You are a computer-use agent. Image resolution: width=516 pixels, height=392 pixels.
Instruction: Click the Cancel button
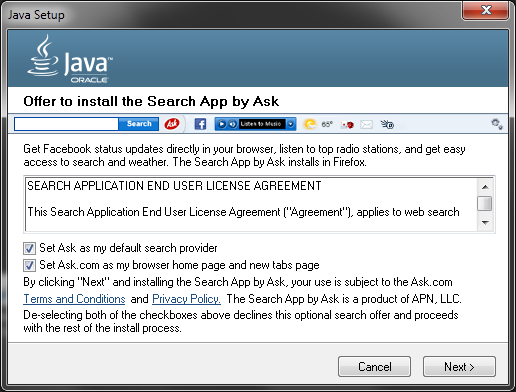pos(374,367)
